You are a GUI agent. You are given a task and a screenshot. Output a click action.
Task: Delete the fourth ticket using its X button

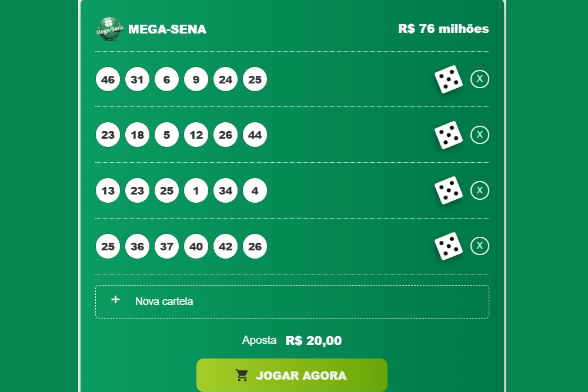[480, 246]
